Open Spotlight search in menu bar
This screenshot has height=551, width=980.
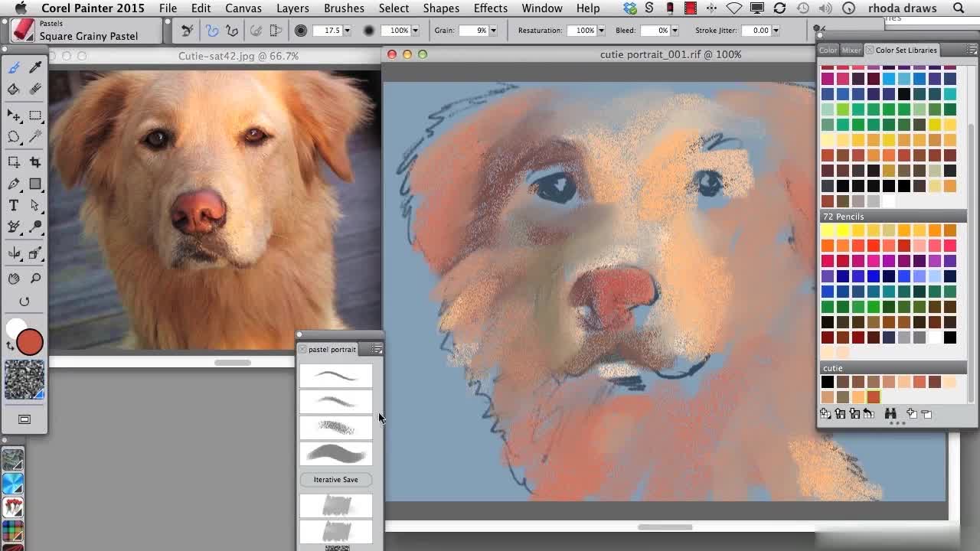[x=959, y=8]
